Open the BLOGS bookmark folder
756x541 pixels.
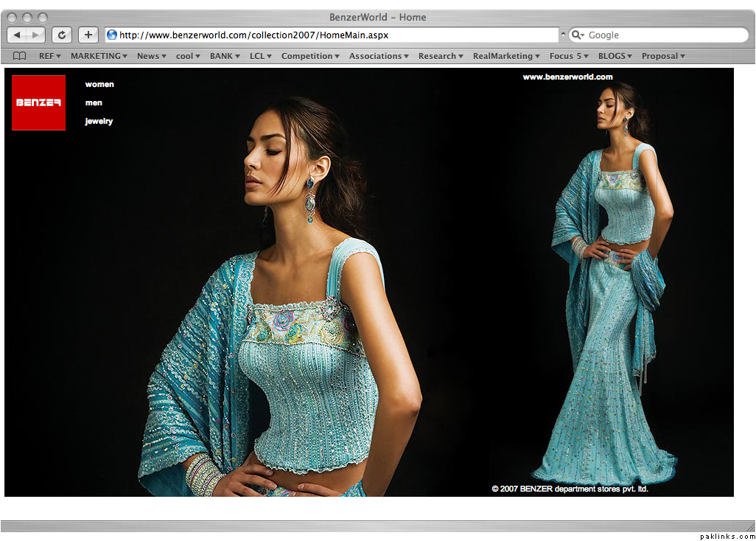[x=615, y=56]
